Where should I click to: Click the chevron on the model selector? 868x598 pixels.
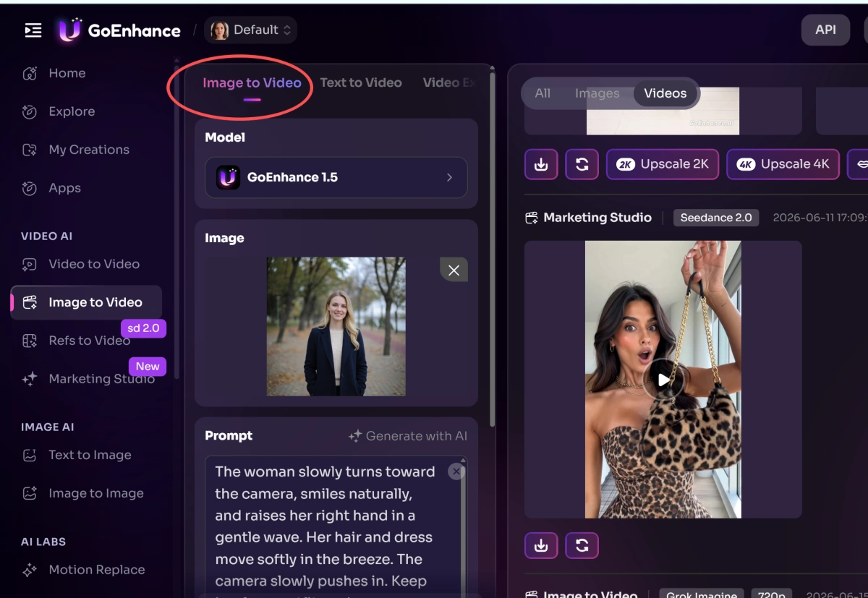(449, 177)
